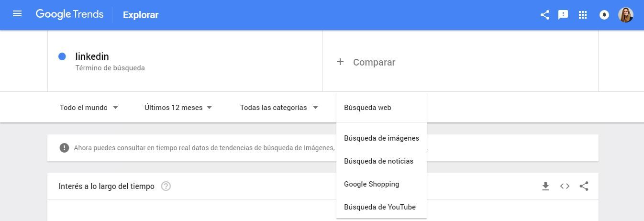Choose Búsqueda de YouTube option
644x221 pixels.
point(379,207)
